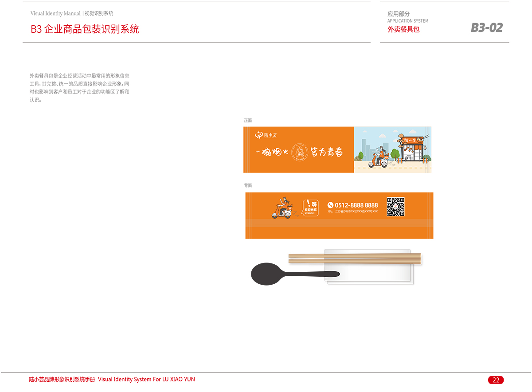
Task: Click the red page number 22 badge
Action: click(x=496, y=380)
